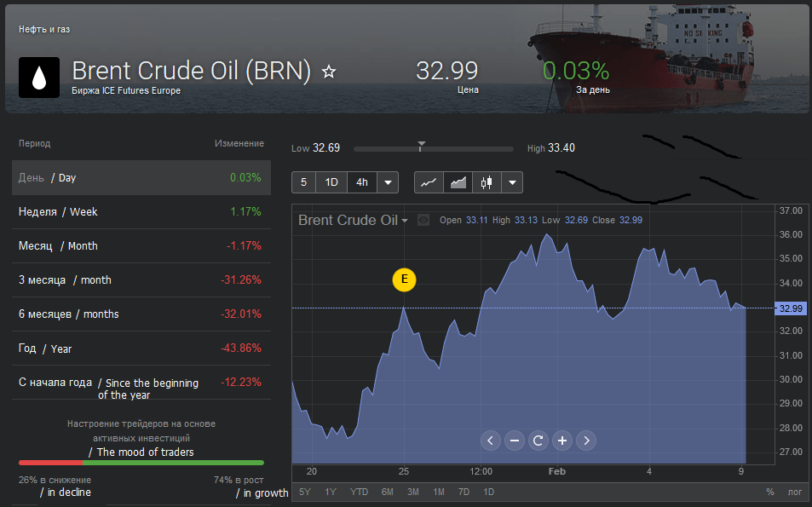Image resolution: width=812 pixels, height=507 pixels.
Task: Zoom in using the plus icon
Action: (561, 441)
